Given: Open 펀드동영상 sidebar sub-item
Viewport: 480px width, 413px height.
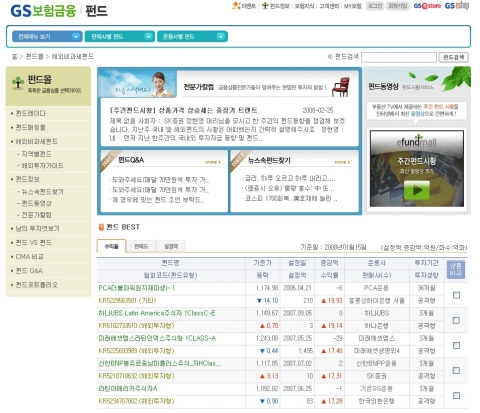Looking at the screenshot, I should point(37,203).
